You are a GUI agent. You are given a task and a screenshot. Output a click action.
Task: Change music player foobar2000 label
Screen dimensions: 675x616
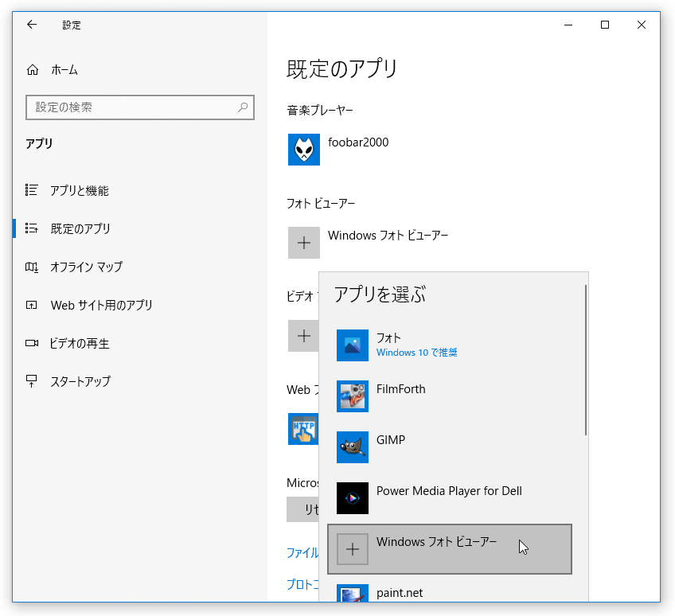coord(358,142)
